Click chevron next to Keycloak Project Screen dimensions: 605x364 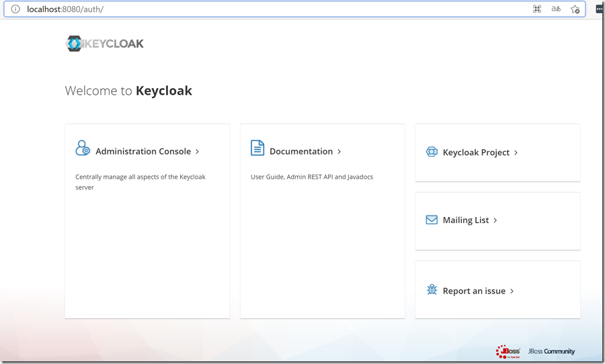coord(516,152)
